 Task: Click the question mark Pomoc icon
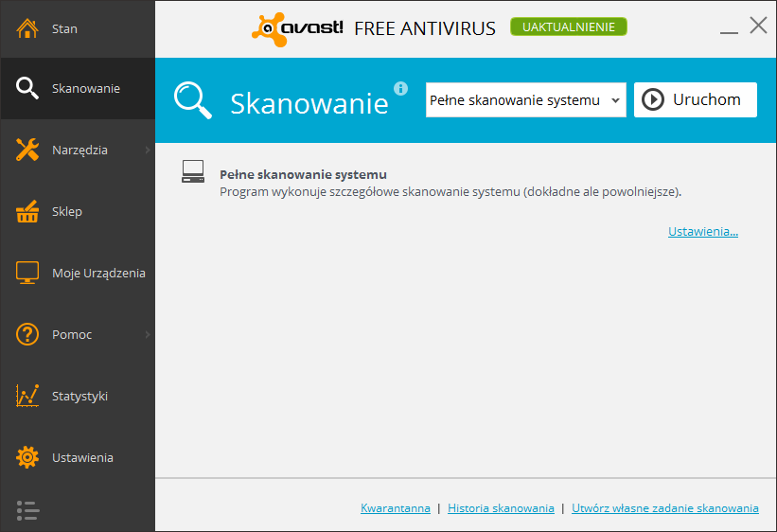point(27,334)
